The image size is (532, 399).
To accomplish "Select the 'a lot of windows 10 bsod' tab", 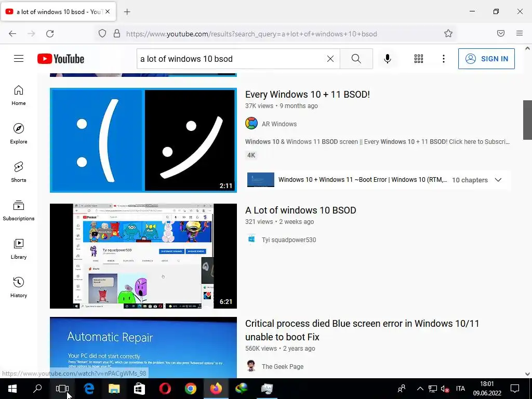I will coord(58,11).
